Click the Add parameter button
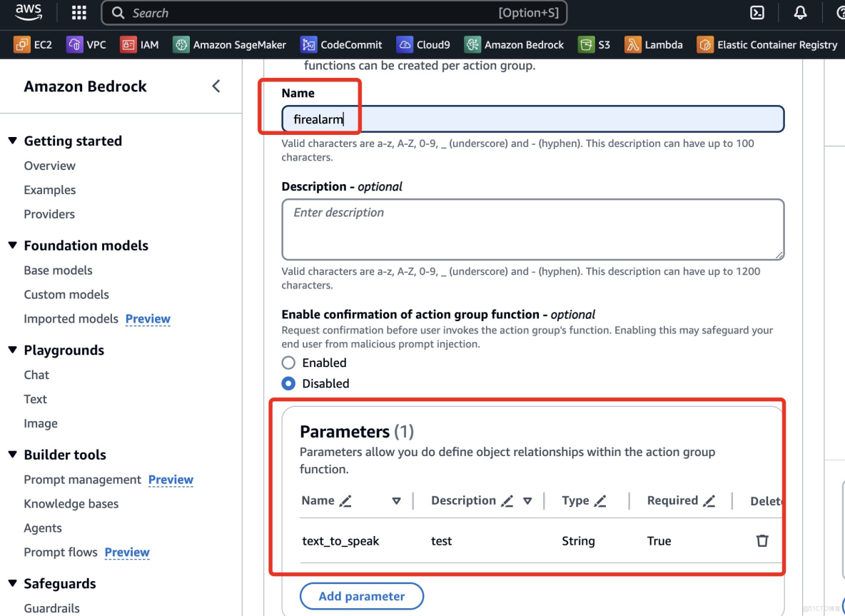Image resolution: width=845 pixels, height=616 pixels. point(362,596)
